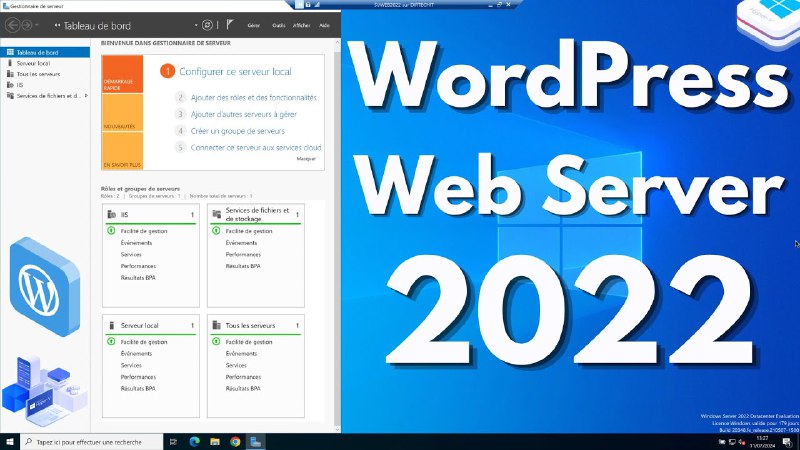Click the taskbar search box

92,442
